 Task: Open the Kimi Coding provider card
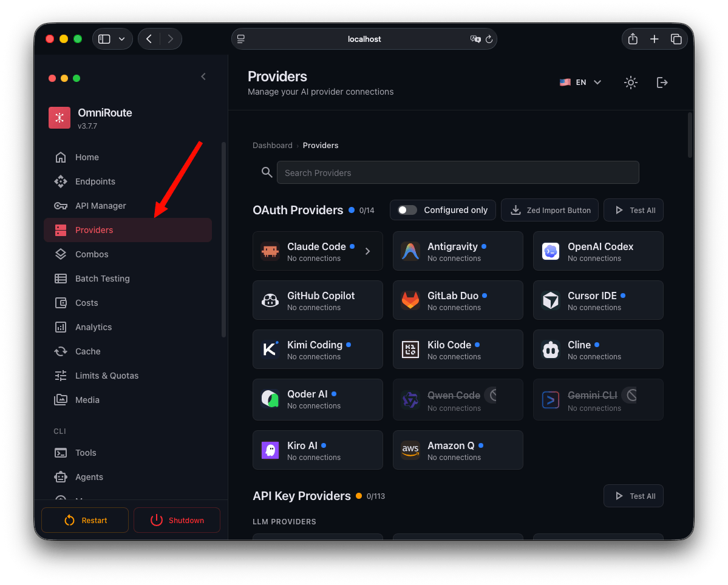[x=318, y=350]
